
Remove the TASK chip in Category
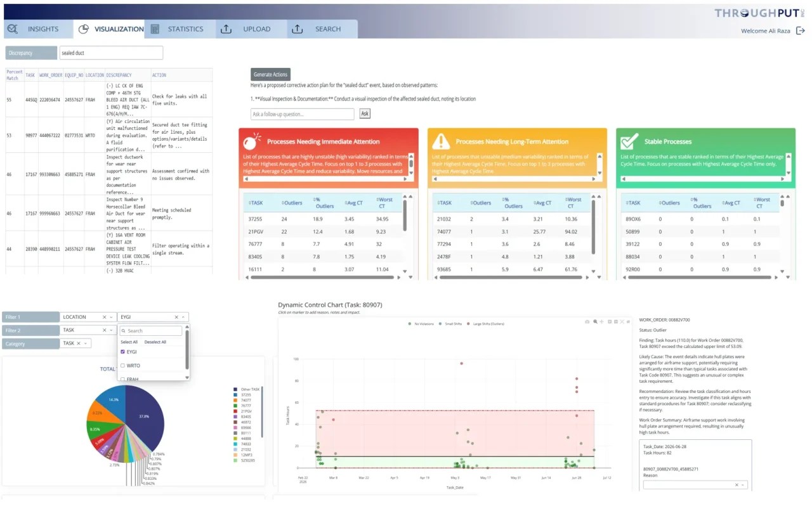(x=79, y=344)
